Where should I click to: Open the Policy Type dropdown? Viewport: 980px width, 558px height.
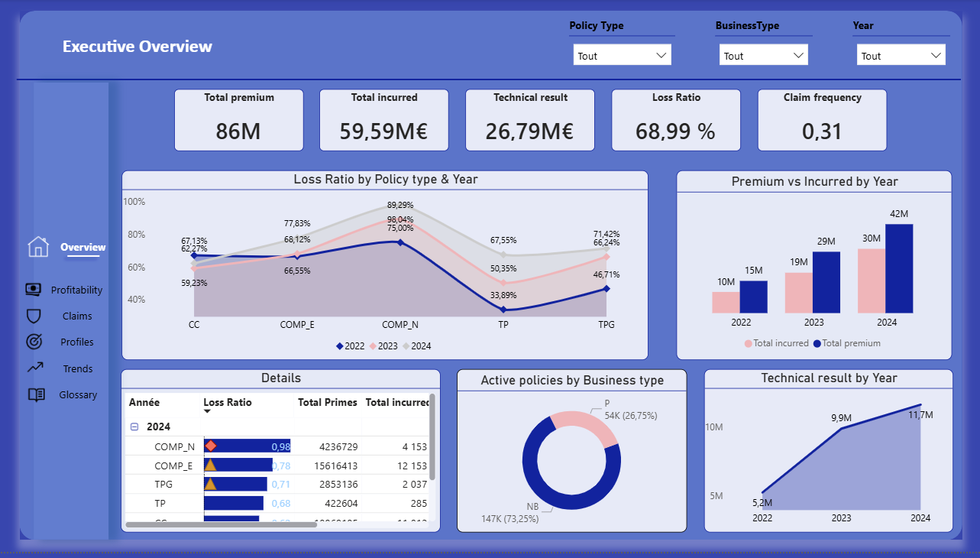coord(622,55)
